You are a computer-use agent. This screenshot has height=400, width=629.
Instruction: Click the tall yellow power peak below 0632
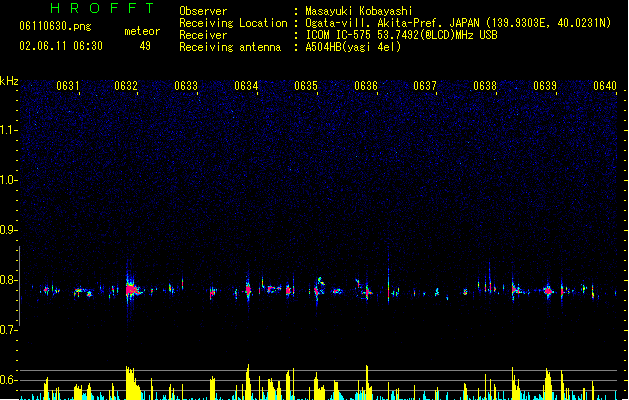click(132, 383)
